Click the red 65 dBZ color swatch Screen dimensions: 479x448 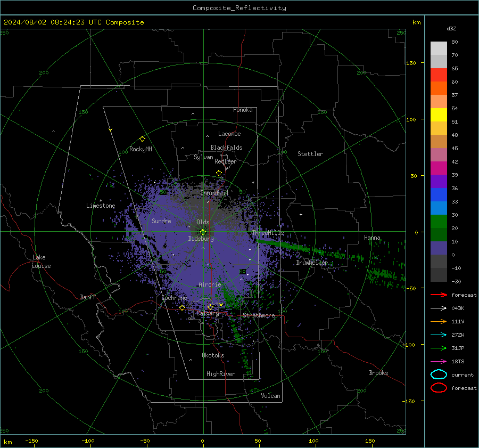439,75
